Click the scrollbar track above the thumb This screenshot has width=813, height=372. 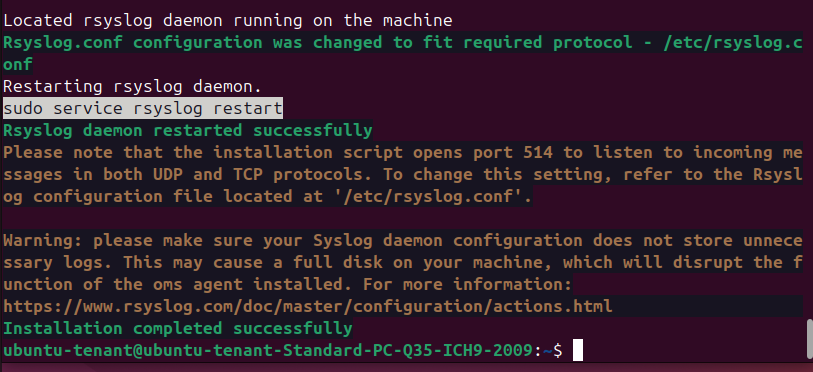pos(809,160)
